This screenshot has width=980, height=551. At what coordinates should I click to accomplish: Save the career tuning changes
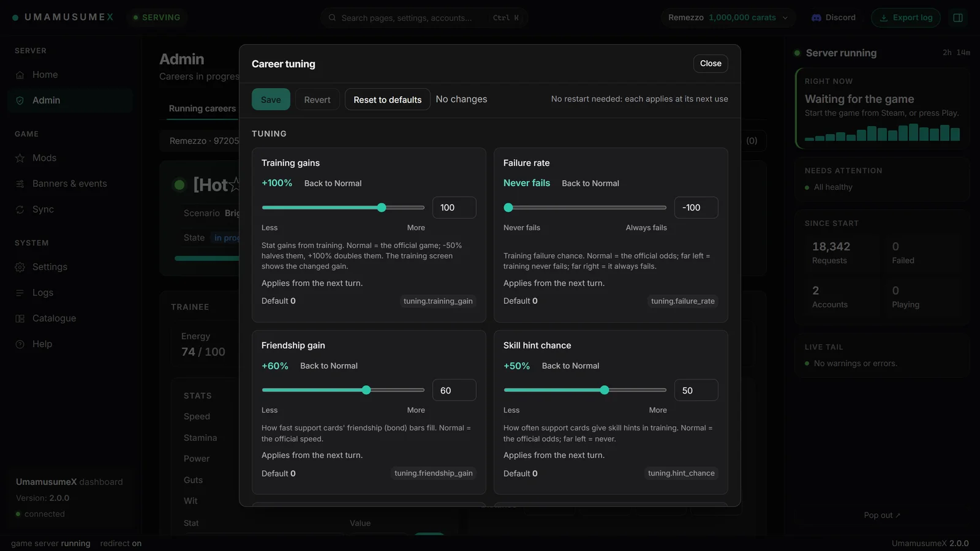[271, 99]
